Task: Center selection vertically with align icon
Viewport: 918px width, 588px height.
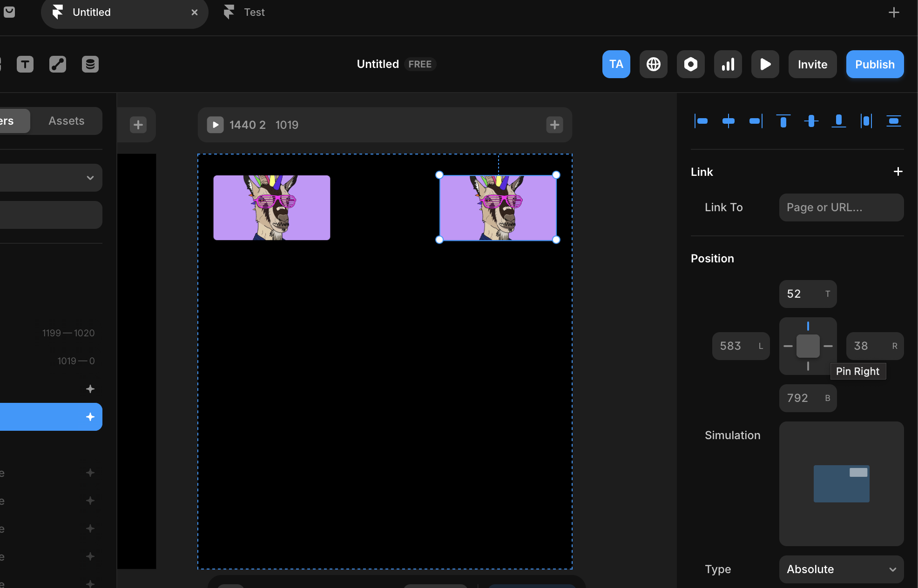Action: [x=811, y=121]
